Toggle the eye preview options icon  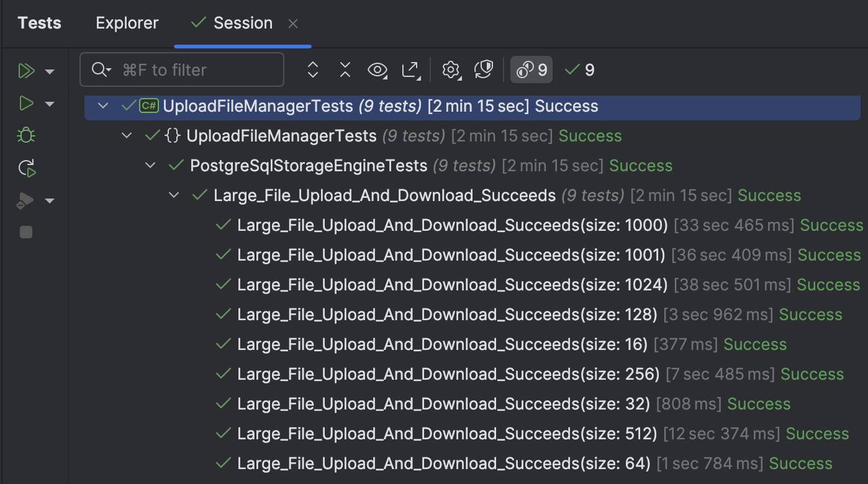tap(377, 69)
